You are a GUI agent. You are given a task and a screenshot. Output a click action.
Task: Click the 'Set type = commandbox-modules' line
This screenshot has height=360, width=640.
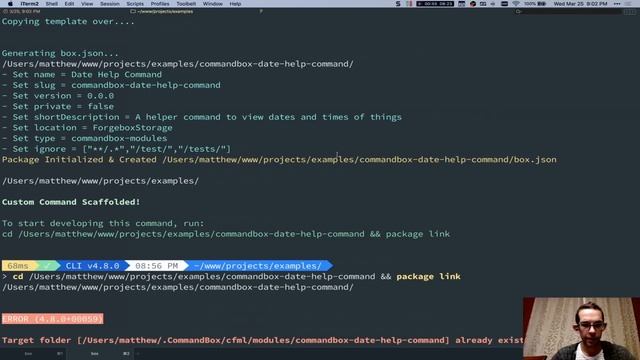tap(84, 138)
